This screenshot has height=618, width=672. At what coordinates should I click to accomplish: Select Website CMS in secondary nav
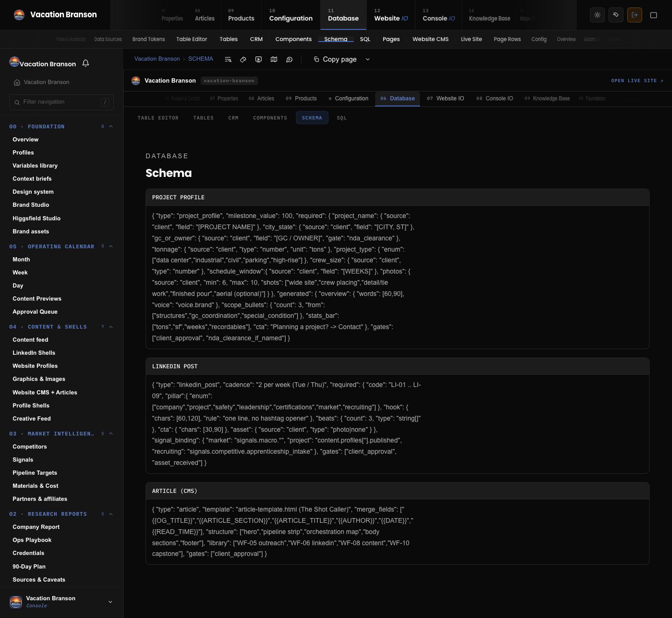[430, 39]
